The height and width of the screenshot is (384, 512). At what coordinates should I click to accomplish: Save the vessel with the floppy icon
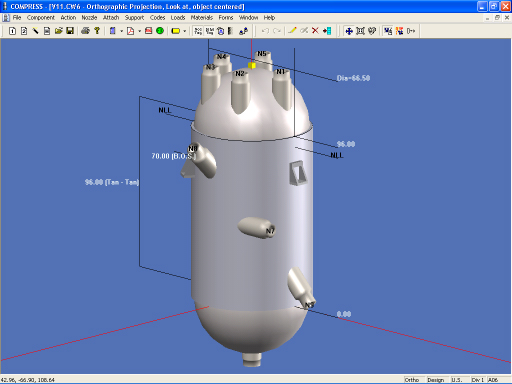[70, 31]
